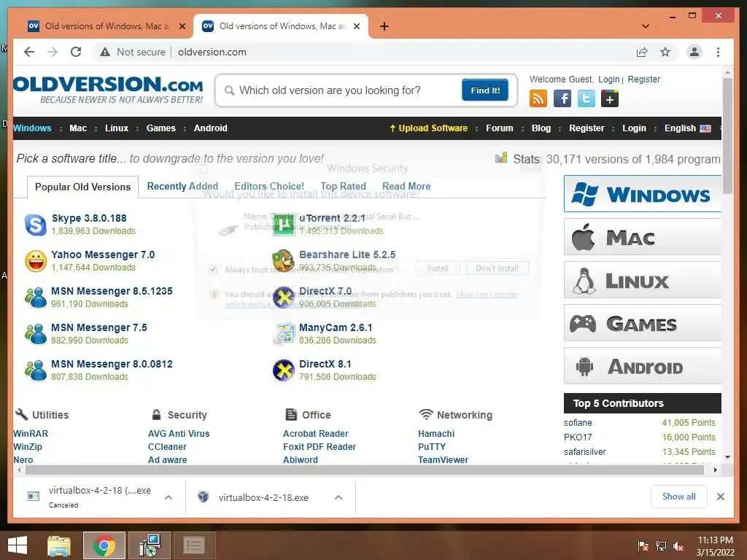Screen dimensions: 747x560
Task: Open the Chrome profile avatar
Action: [694, 52]
